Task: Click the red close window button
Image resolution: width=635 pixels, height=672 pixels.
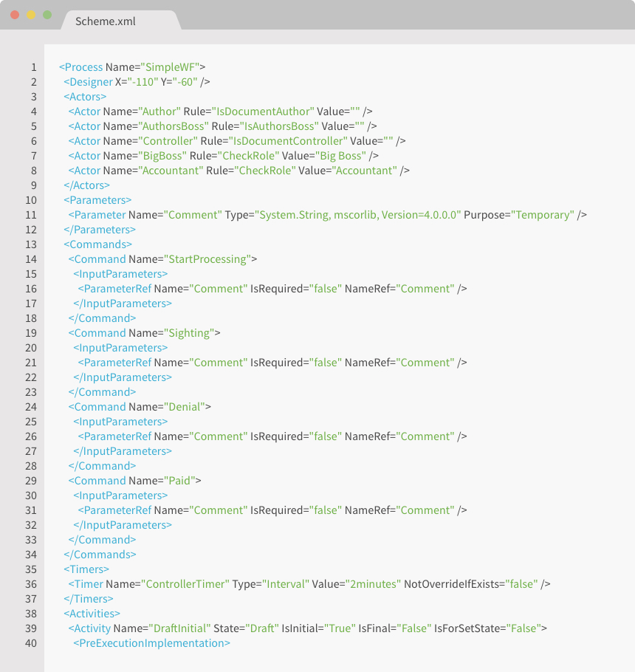Action: point(15,15)
